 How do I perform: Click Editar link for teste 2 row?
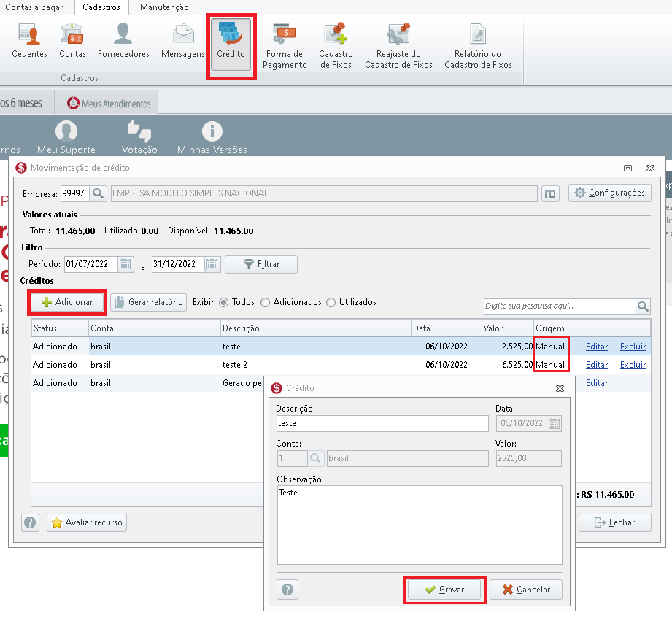pos(597,365)
